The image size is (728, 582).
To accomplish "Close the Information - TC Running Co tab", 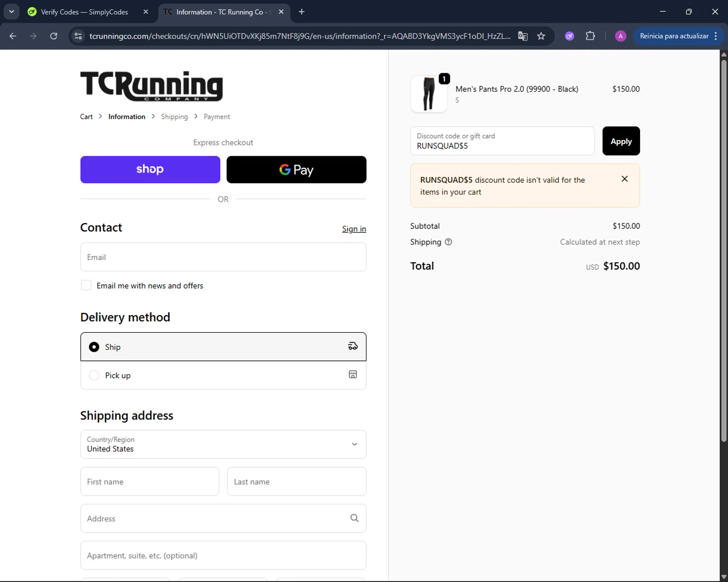I will (x=281, y=12).
